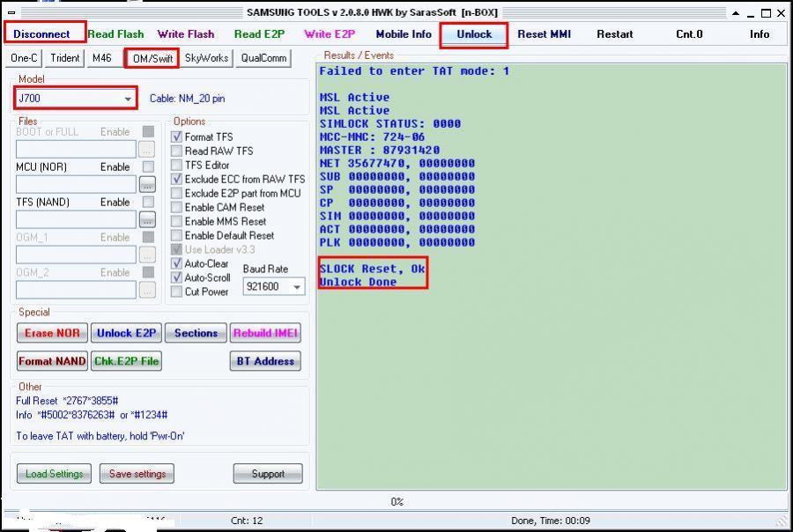
Task: Click Restart in the toolbar
Action: coord(614,33)
